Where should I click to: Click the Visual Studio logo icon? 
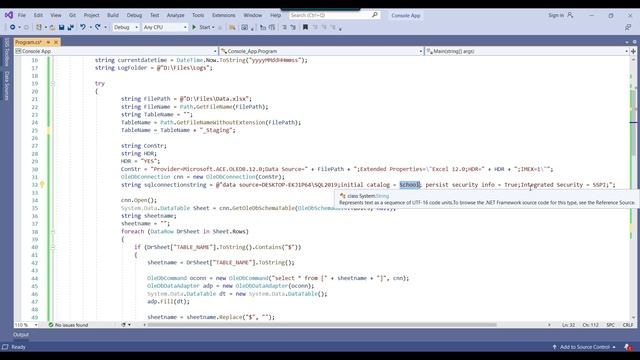[x=9, y=15]
